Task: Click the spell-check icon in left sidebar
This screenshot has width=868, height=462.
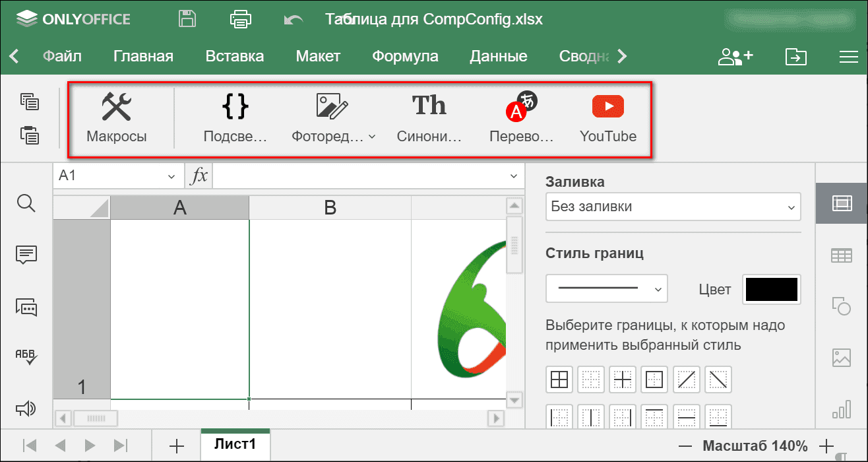Action: pos(25,358)
